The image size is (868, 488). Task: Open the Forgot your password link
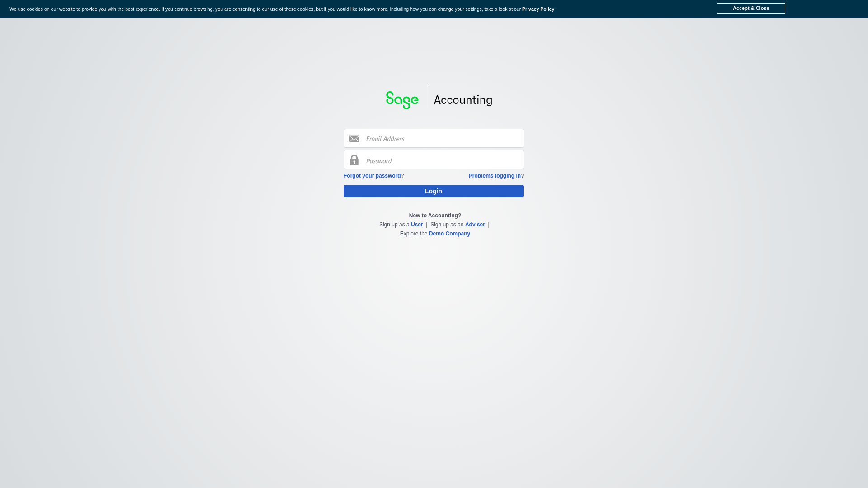372,176
